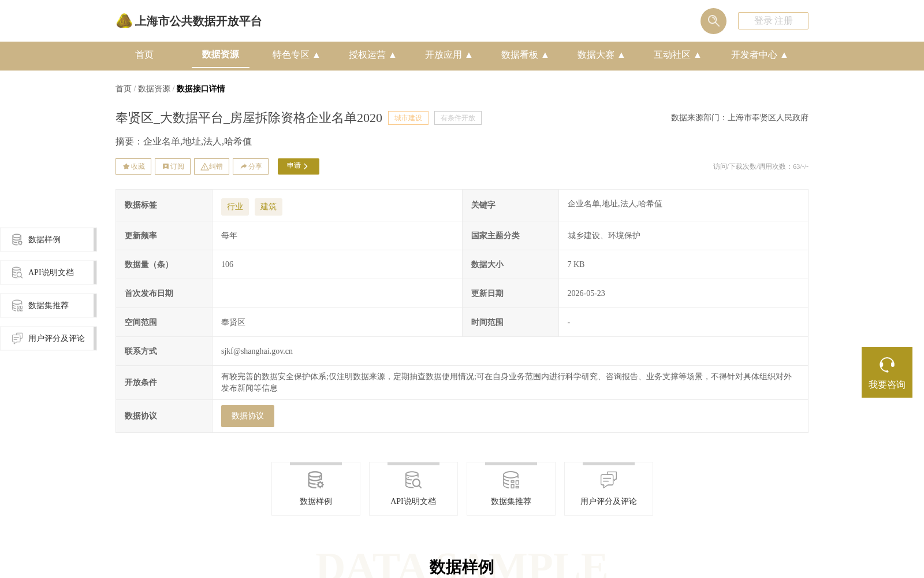Click the 访问/下载次数/调用次数 stats text
The height and width of the screenshot is (578, 924).
(x=761, y=166)
